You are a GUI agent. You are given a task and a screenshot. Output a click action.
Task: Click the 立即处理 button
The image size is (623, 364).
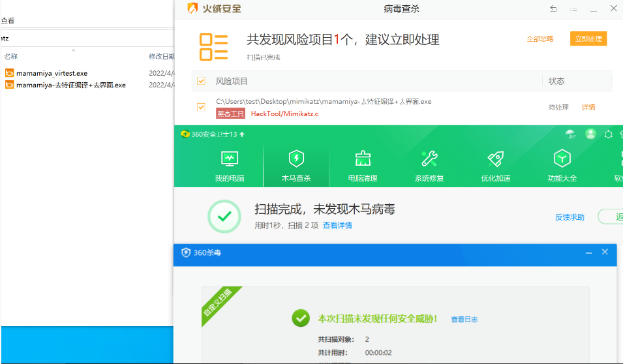click(588, 38)
